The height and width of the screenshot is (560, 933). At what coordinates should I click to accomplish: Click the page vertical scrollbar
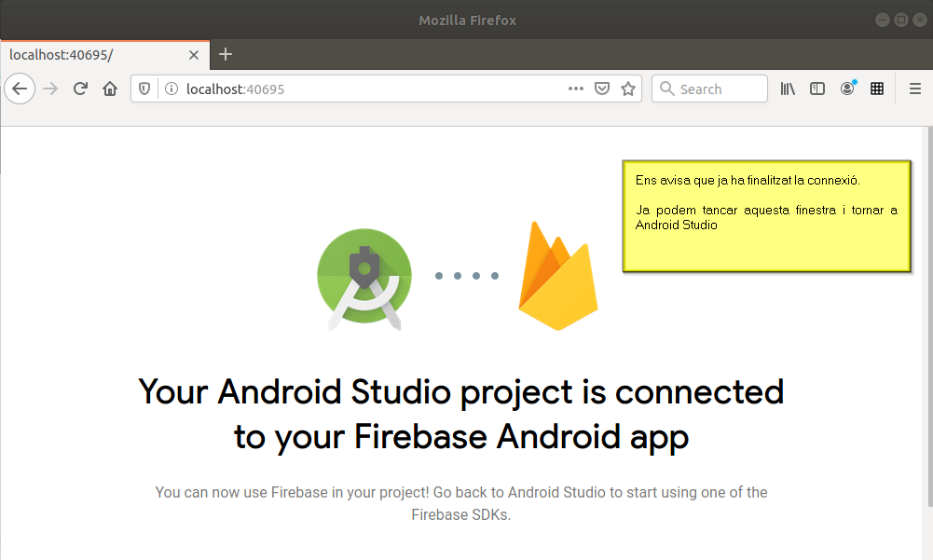point(930,316)
